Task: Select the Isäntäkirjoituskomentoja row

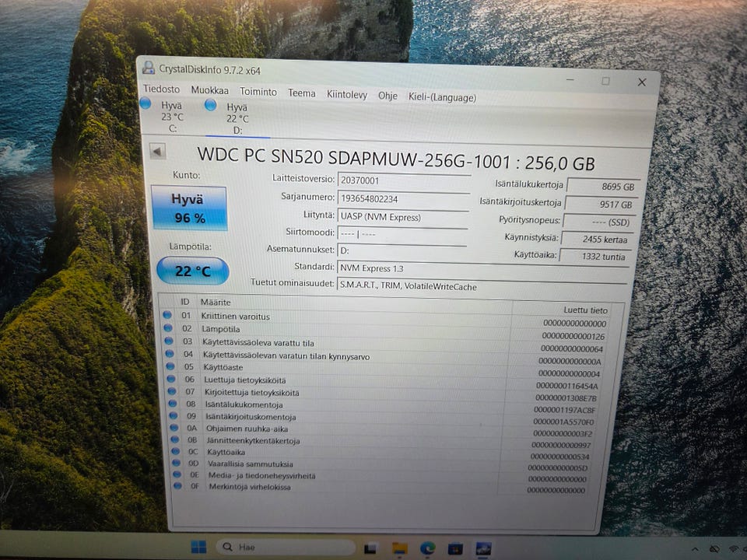Action: tap(385, 418)
